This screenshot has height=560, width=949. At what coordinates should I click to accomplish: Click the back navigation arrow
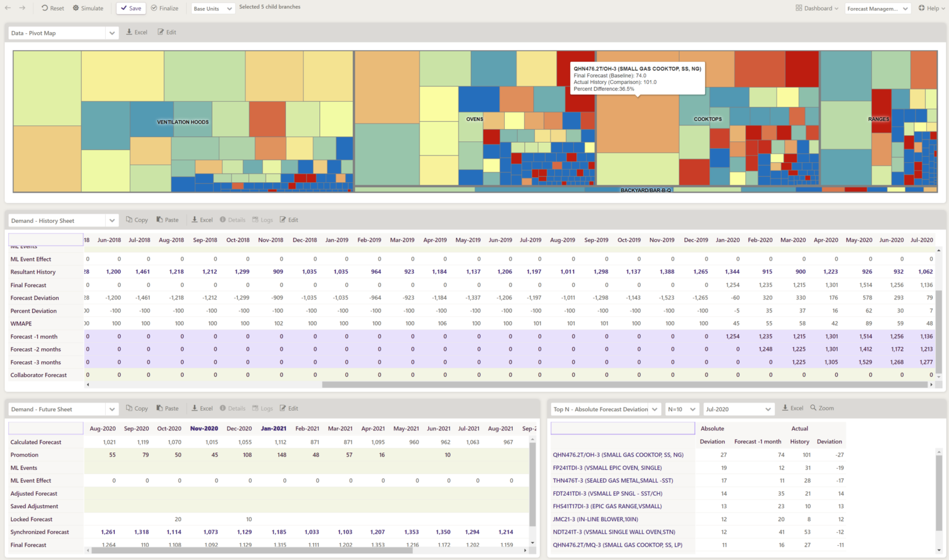(9, 8)
